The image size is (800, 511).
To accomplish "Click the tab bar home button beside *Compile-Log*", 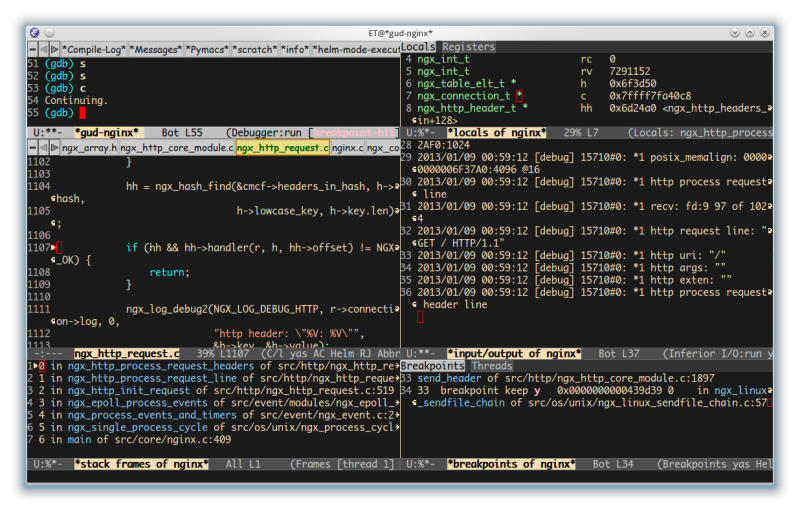I will click(x=33, y=49).
